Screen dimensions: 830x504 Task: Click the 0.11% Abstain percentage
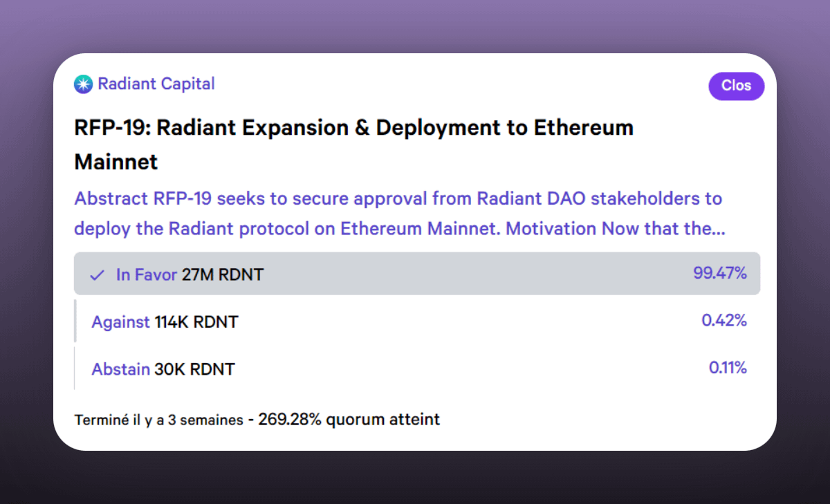pos(728,368)
